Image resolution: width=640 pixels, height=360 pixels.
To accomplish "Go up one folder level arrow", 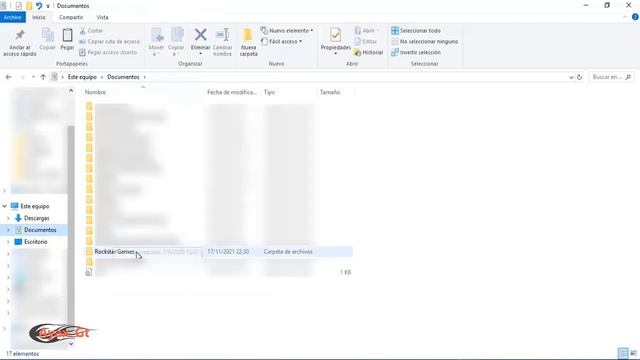I will coord(43,77).
